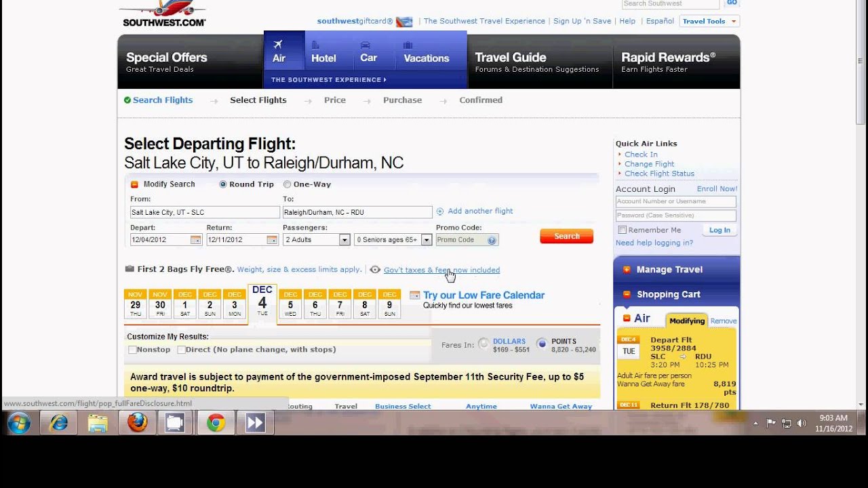Click the Check In quick link
This screenshot has height=488, width=868.
tap(641, 155)
